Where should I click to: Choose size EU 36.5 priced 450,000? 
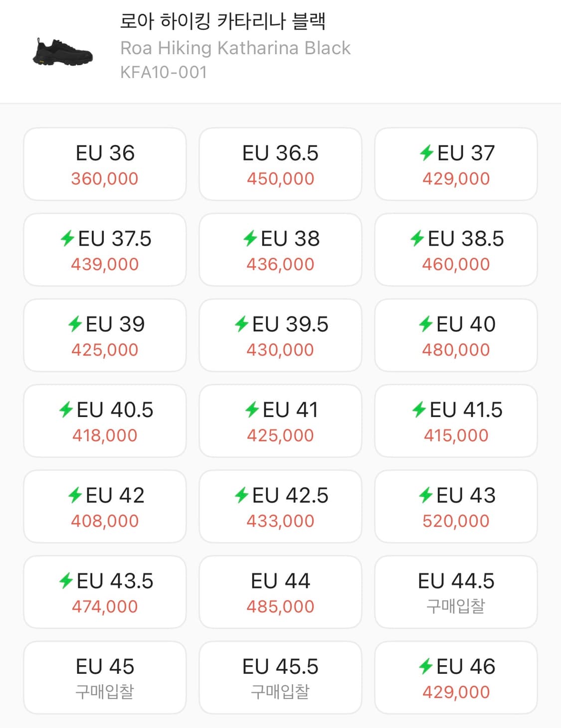(280, 164)
